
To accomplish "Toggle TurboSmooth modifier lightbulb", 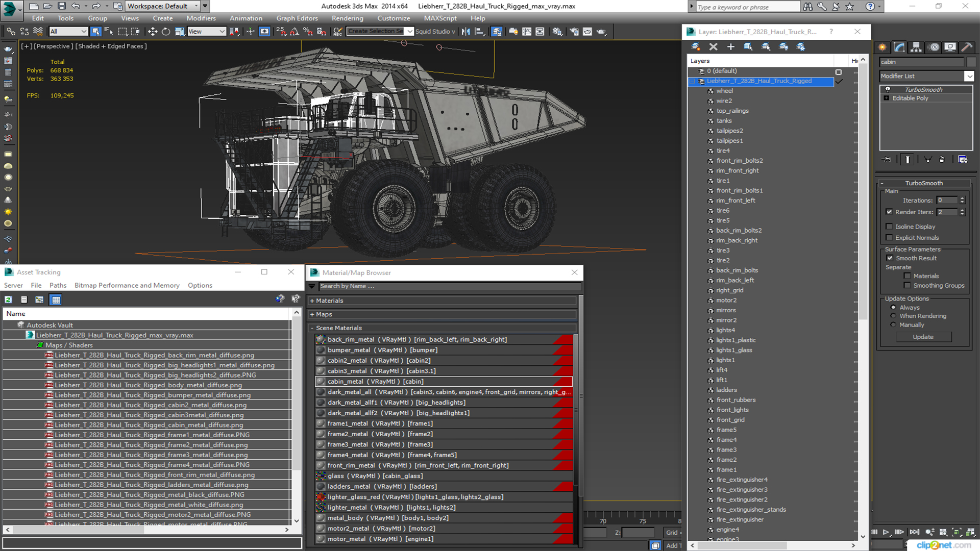I will (x=888, y=89).
